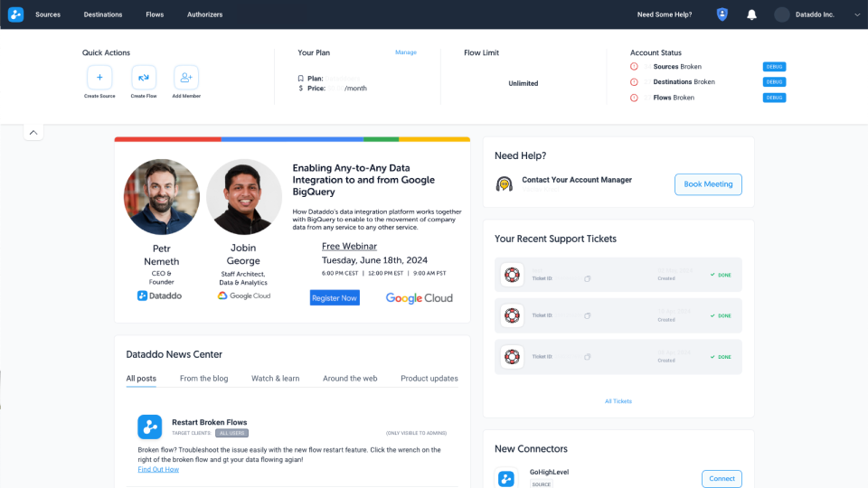Click the Dataddo Inc. account avatar
The image size is (868, 488).
click(781, 15)
